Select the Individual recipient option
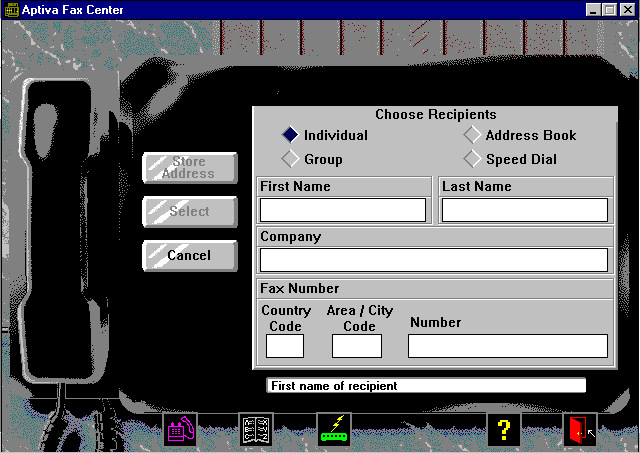This screenshot has width=640, height=453. pyautogui.click(x=291, y=135)
